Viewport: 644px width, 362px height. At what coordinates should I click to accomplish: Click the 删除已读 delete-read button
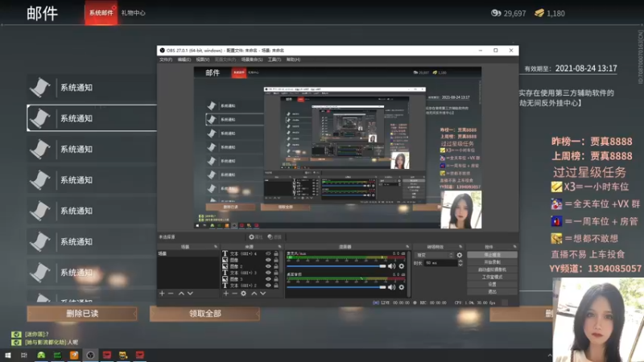click(x=82, y=314)
